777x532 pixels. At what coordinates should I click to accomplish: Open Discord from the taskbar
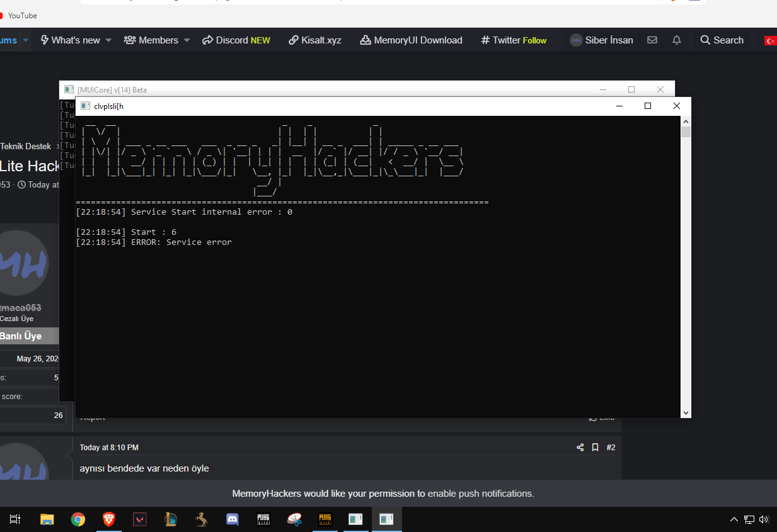click(233, 519)
